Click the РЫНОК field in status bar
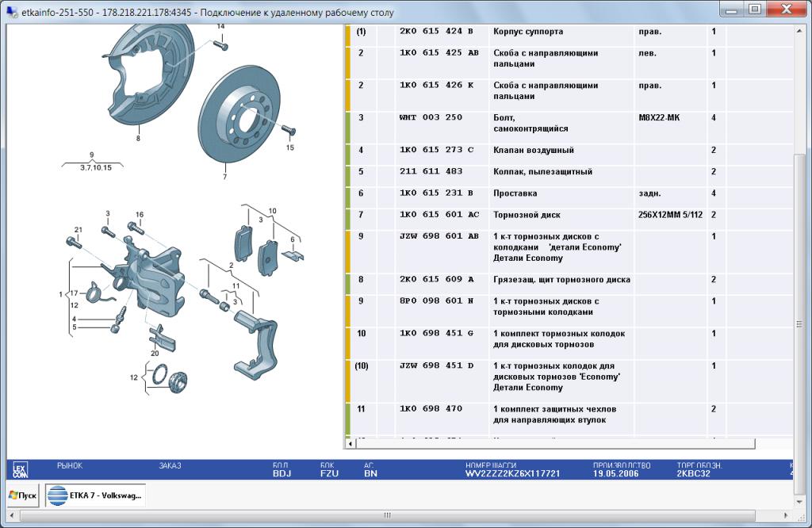The width and height of the screenshot is (812, 528). (70, 466)
